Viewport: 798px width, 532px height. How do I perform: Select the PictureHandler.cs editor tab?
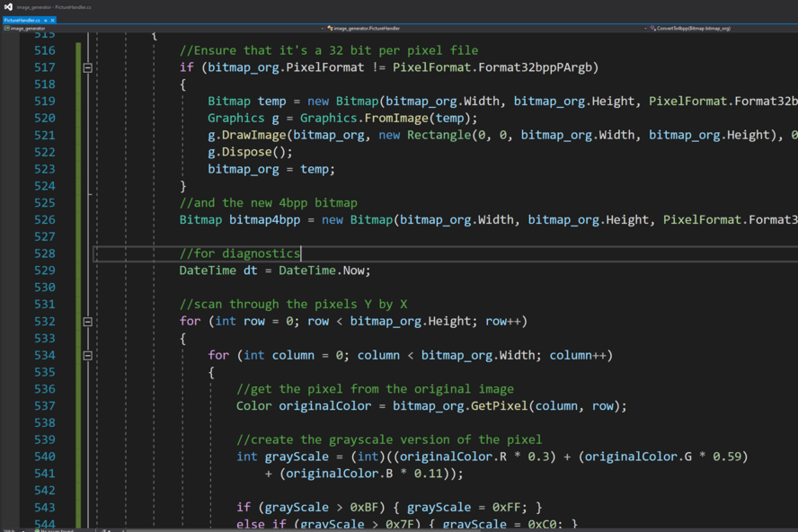pyautogui.click(x=20, y=20)
